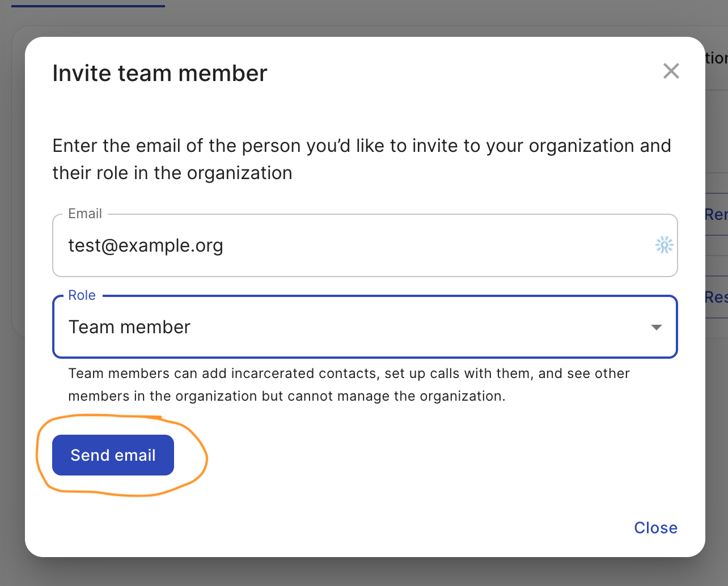This screenshot has height=586, width=728.
Task: Close the dialog with the X icon
Action: coord(671,71)
